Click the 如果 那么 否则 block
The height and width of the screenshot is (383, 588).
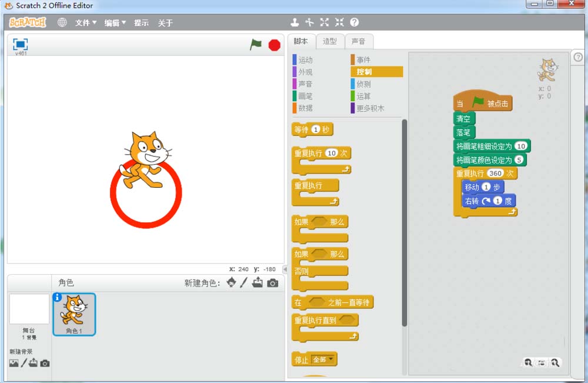(320, 269)
